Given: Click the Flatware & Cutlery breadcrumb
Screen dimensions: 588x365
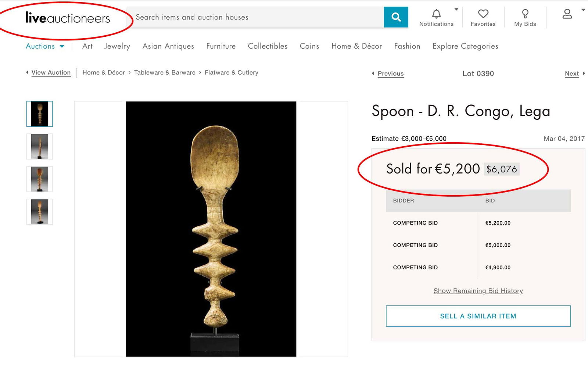Looking at the screenshot, I should (231, 72).
